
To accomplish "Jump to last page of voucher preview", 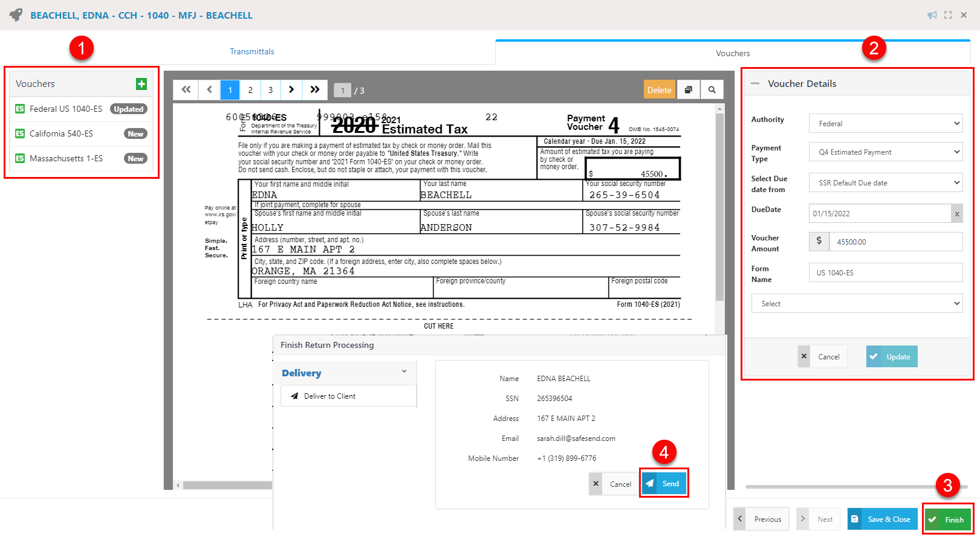I will (315, 90).
